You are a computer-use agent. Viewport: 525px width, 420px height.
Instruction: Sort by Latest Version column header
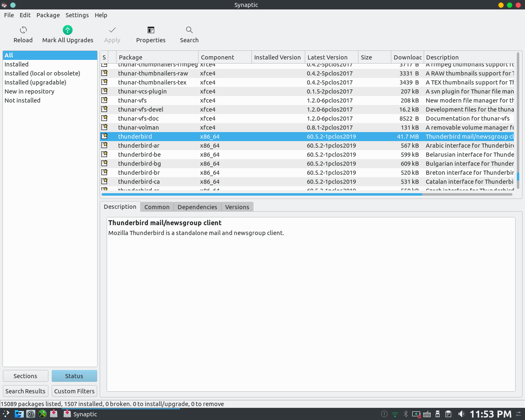tap(331, 57)
